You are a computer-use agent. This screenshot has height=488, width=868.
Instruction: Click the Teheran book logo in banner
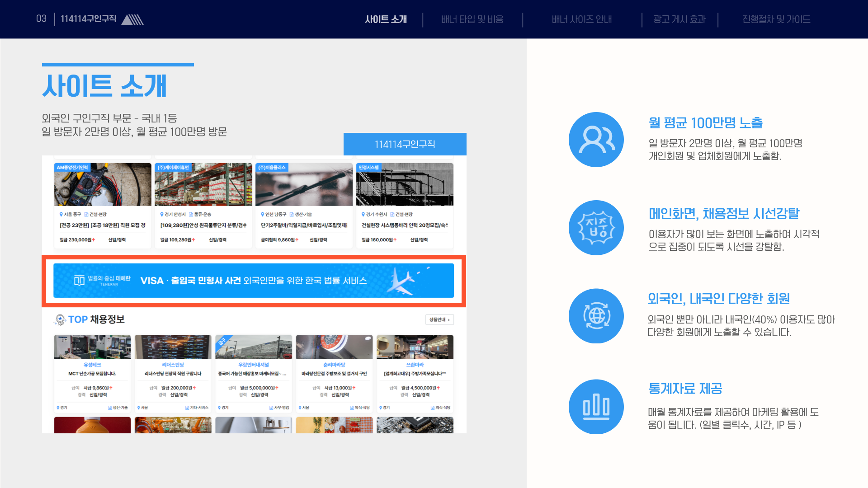tap(79, 281)
